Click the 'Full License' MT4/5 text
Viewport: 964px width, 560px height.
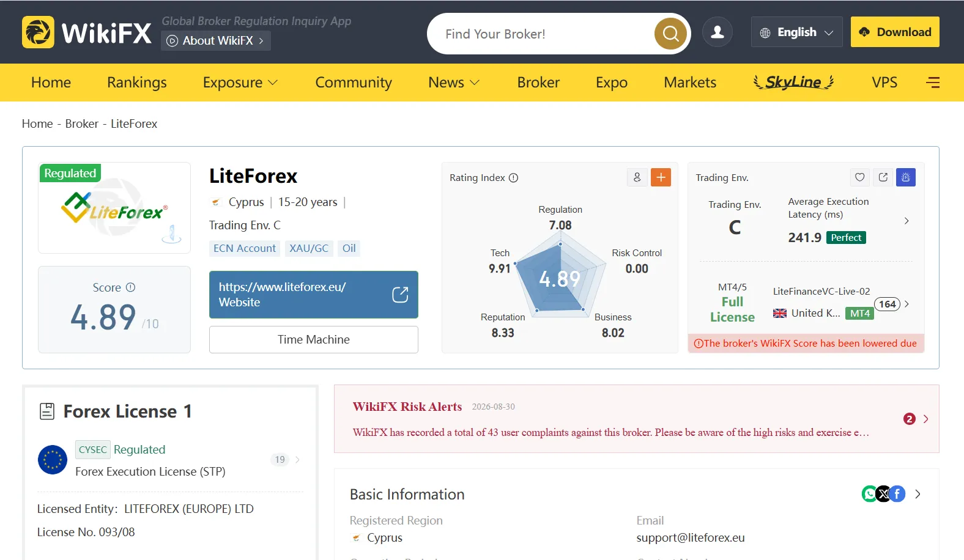tap(732, 309)
